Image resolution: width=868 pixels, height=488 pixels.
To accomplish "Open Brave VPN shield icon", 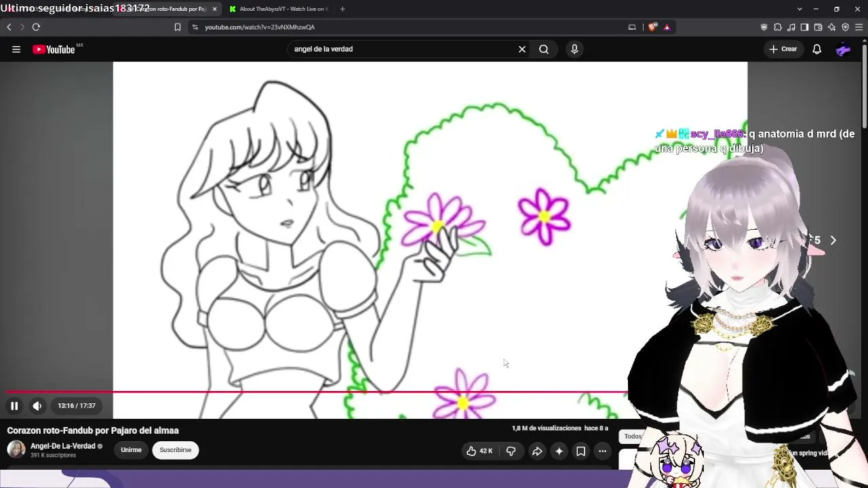I will tap(845, 27).
